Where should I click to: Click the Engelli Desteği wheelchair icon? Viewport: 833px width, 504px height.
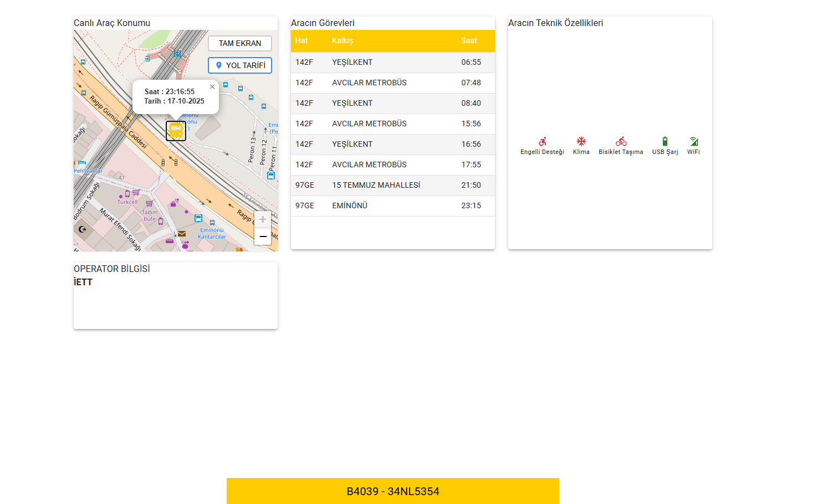click(542, 142)
